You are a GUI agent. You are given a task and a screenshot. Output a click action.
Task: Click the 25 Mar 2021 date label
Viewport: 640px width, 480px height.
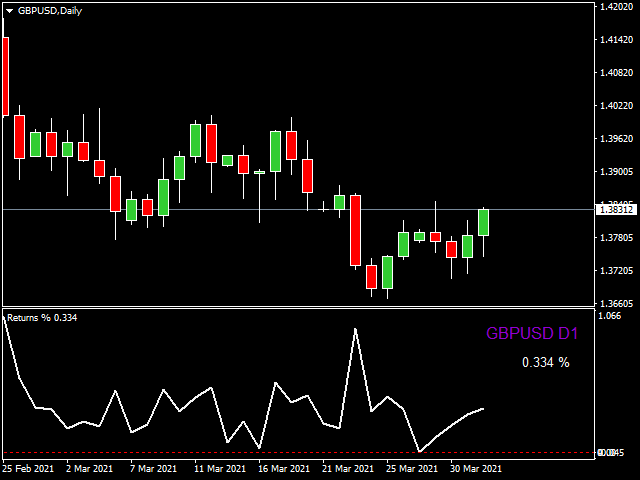click(x=412, y=469)
